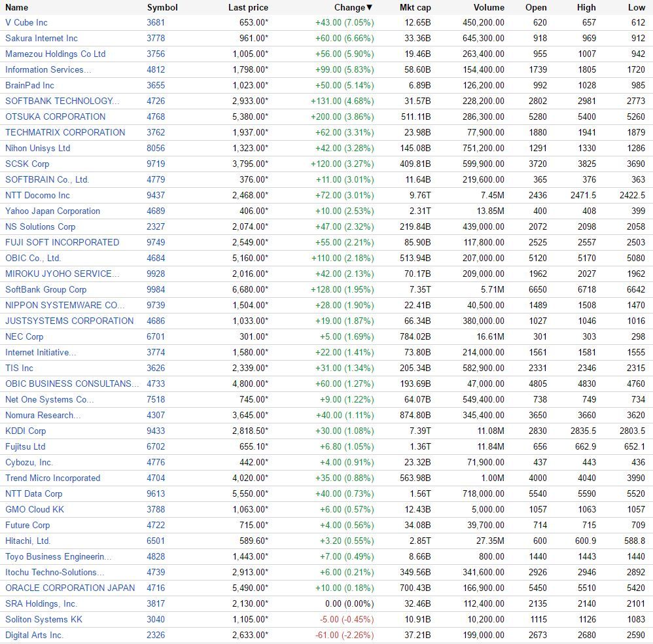653x644 pixels.
Task: Open SOFTBRAIN Co., Ltd. link
Action: pos(47,179)
